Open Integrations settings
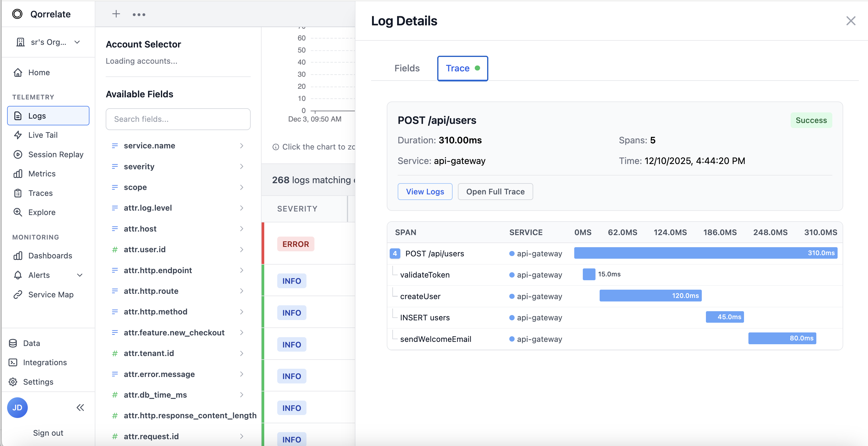 pos(45,363)
